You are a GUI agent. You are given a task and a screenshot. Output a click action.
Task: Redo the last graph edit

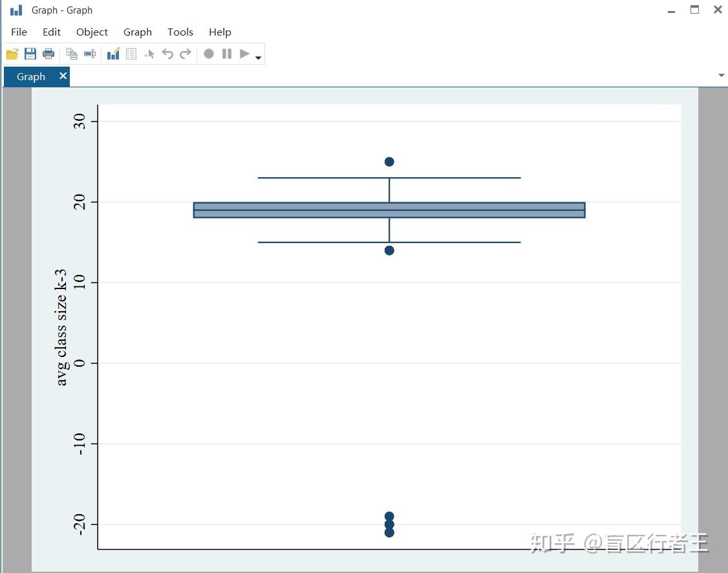coord(186,54)
